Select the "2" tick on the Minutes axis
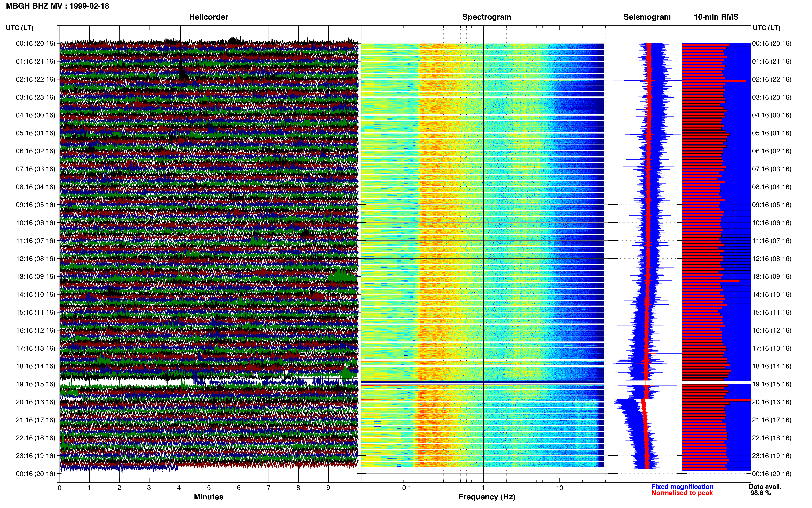Screen dimensions: 812x508 coord(119,487)
